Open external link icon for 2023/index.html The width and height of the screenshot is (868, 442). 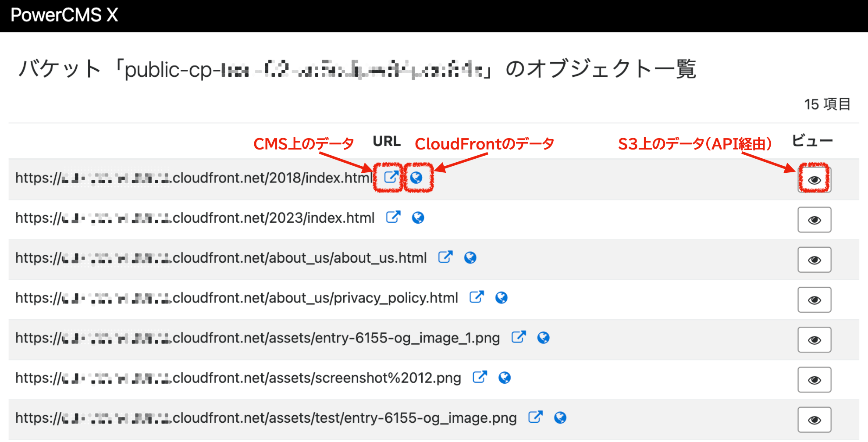tap(394, 217)
